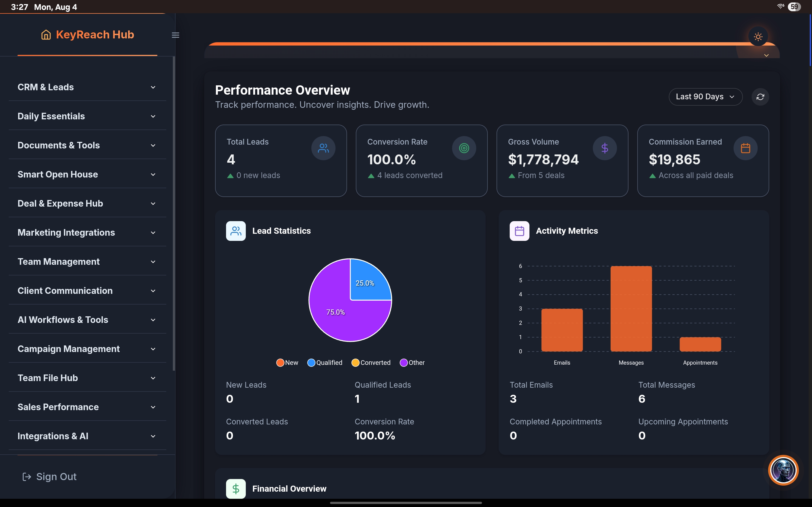Click the Total Leads people icon
812x507 pixels.
pyautogui.click(x=323, y=148)
